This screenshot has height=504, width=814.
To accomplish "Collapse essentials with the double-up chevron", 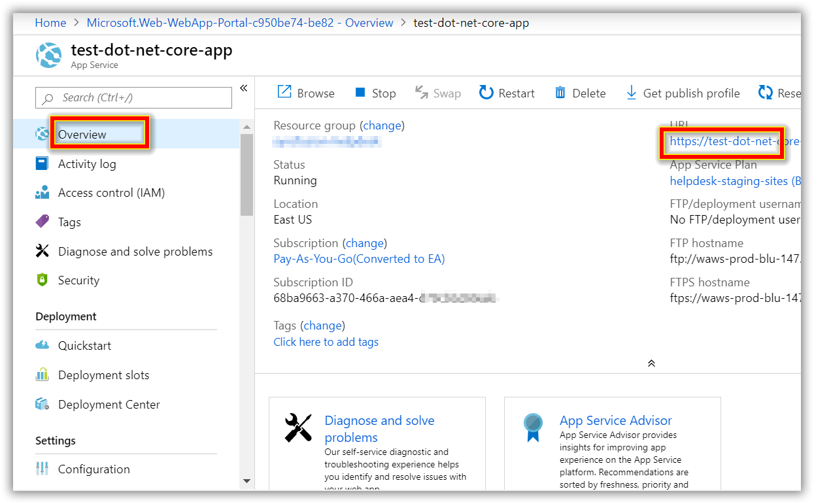I will pyautogui.click(x=651, y=363).
